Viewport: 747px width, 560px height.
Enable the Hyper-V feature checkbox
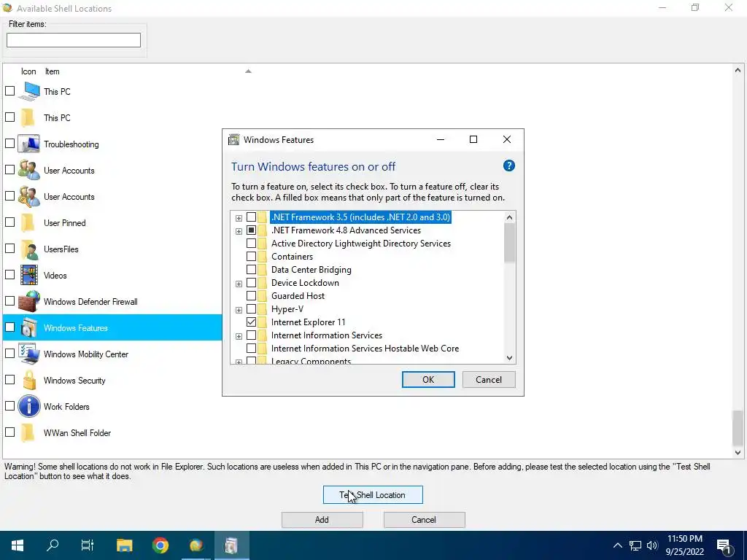[x=251, y=309]
